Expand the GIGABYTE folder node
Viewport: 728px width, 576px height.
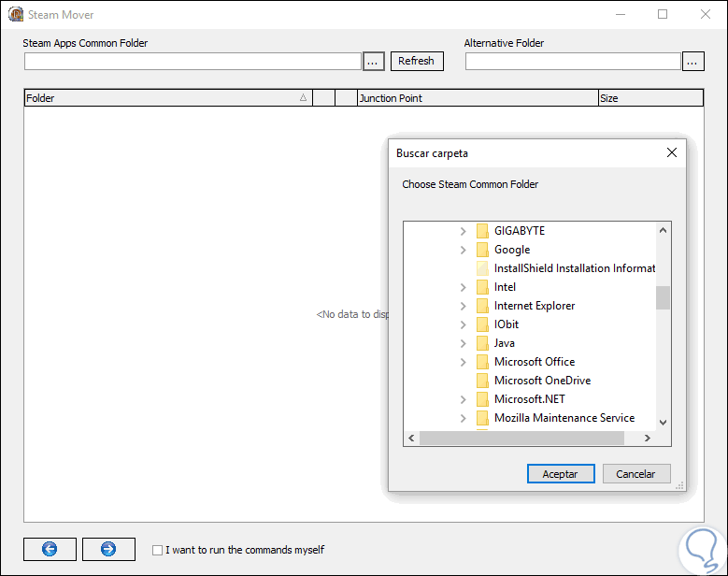[463, 231]
